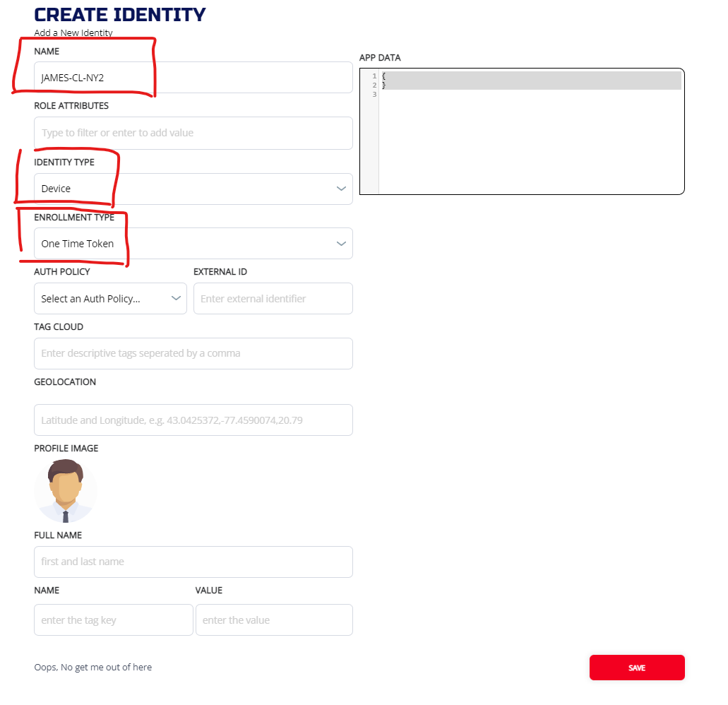Click inside the App Data code editor

(x=530, y=141)
